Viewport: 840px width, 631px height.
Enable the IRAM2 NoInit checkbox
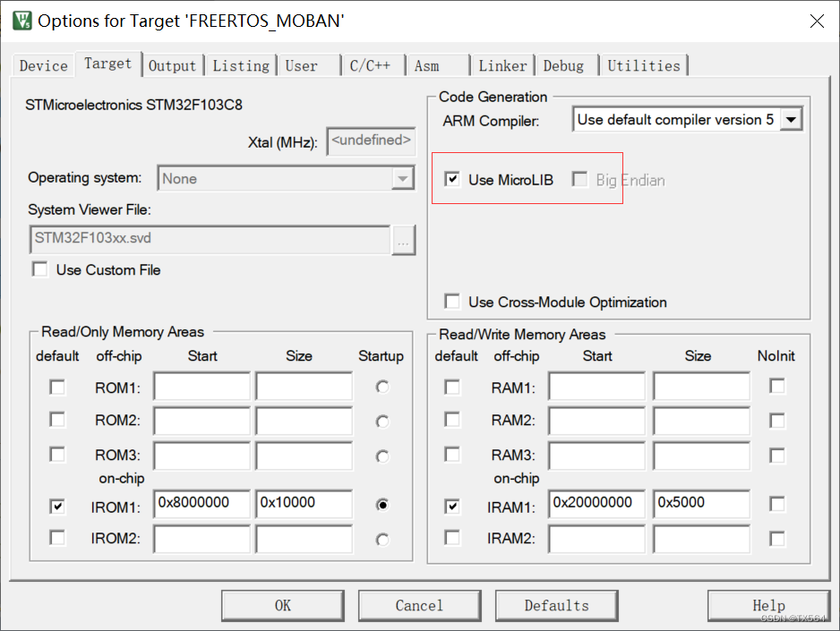776,539
